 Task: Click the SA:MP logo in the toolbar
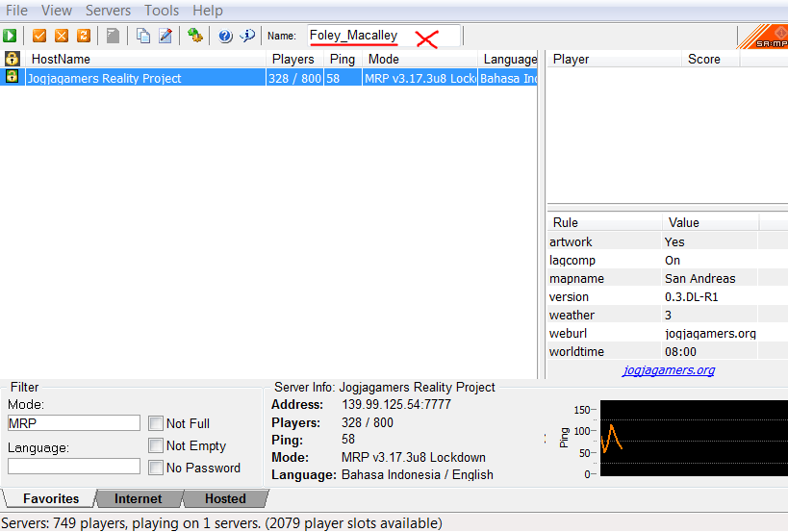(x=763, y=37)
